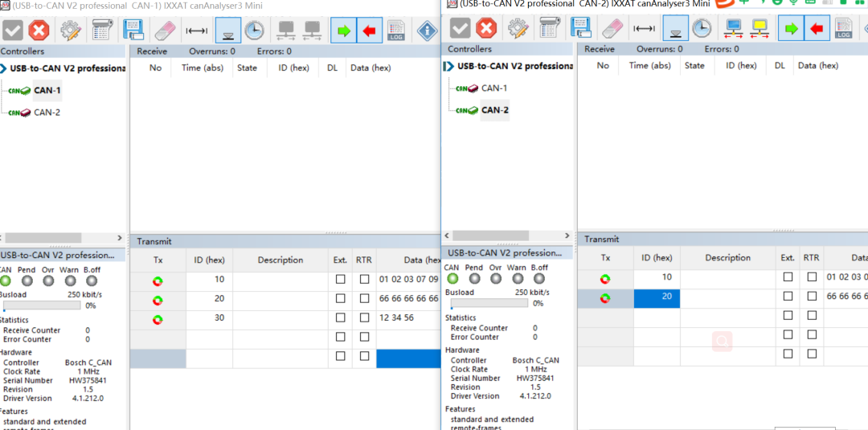
Task: Click data cell '01 02 03 07 09' in CAN-1
Action: [x=408, y=280]
